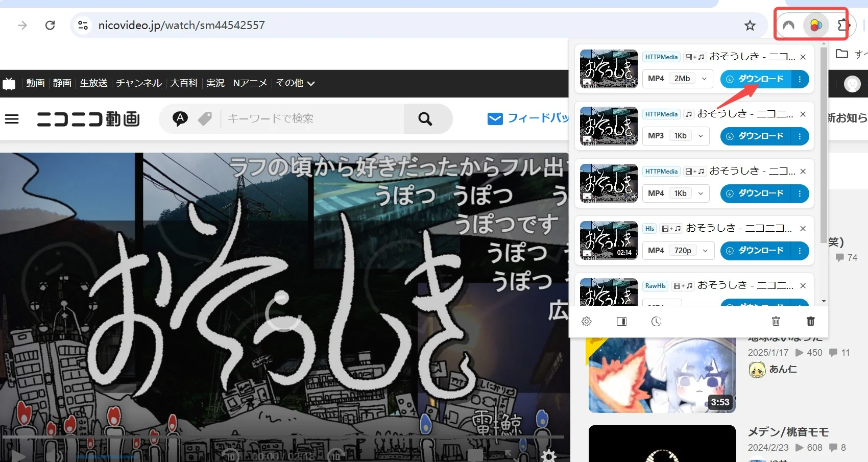Download the MP4 2Mb HTTPMedia file

[756, 79]
